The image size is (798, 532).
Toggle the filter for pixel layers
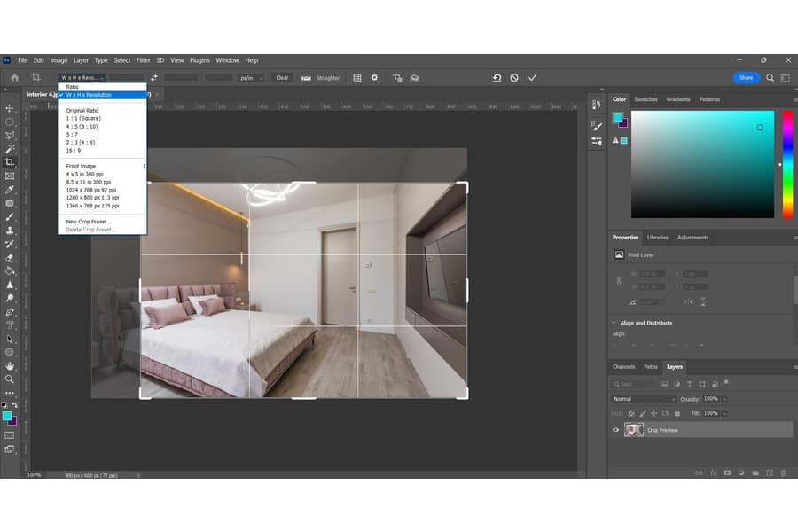665,384
